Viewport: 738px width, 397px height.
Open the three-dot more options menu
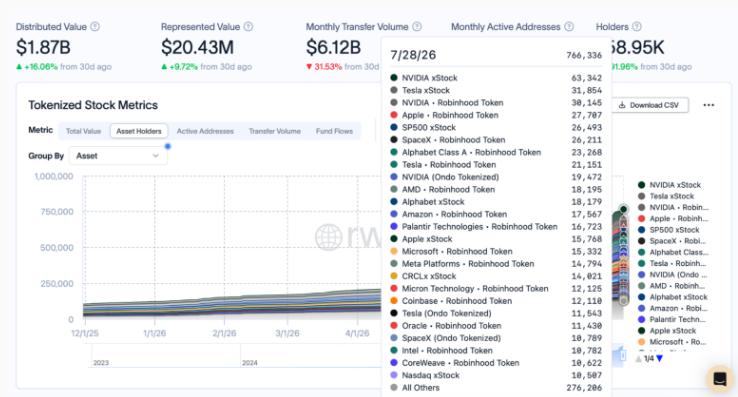(708, 105)
